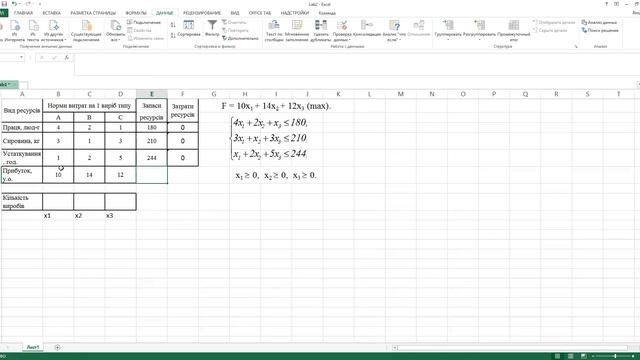Image resolution: width=640 pixels, height=360 pixels.
Task: Import data from text file (Из текста)
Action: tap(33, 31)
